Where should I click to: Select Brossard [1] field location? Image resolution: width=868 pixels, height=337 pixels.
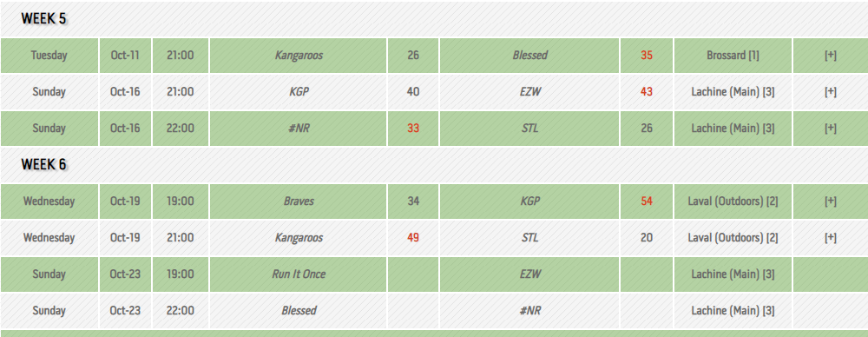733,56
